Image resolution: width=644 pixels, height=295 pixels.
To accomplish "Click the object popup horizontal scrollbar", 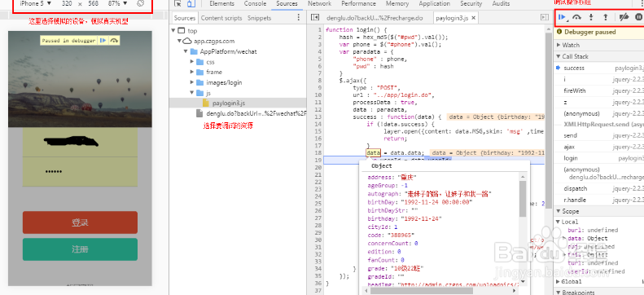I will click(422, 290).
